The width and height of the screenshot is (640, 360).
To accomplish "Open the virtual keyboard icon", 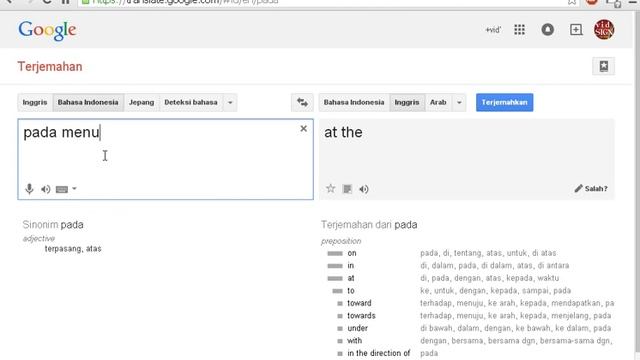I will click(x=62, y=189).
